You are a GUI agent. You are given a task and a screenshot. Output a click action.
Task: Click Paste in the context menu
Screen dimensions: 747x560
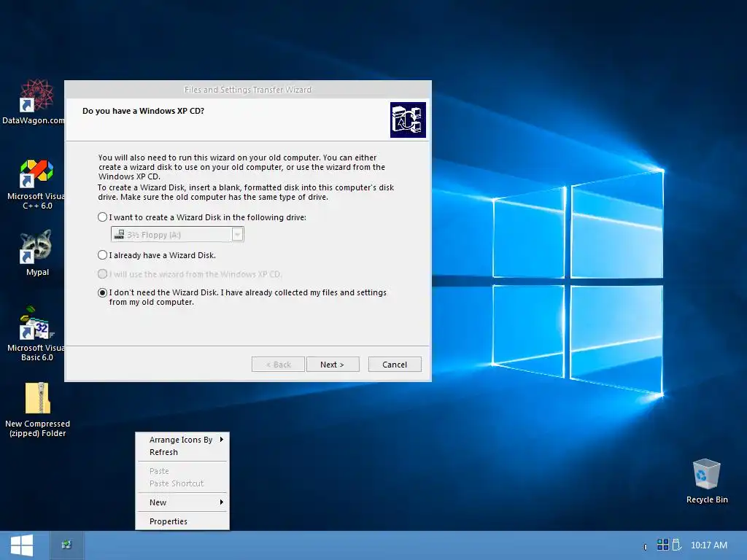coord(182,471)
